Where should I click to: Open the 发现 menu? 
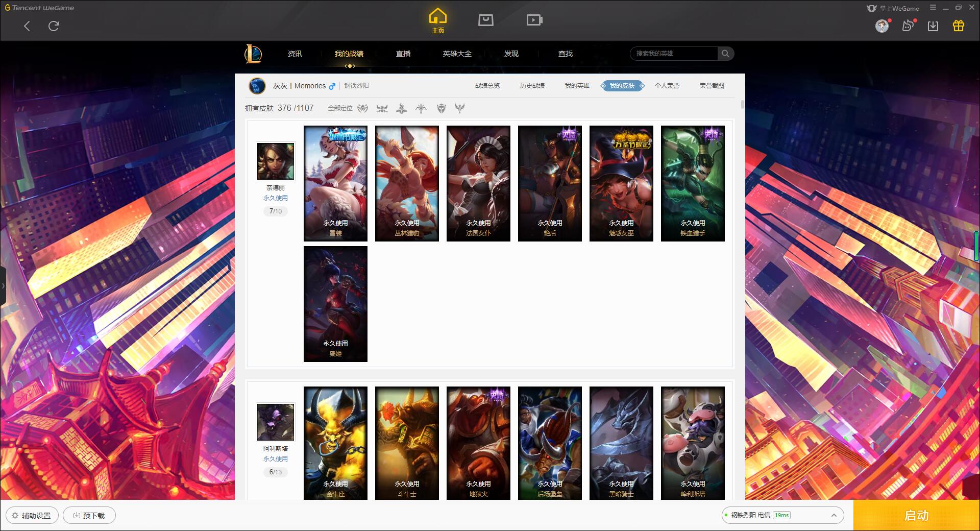tap(511, 54)
